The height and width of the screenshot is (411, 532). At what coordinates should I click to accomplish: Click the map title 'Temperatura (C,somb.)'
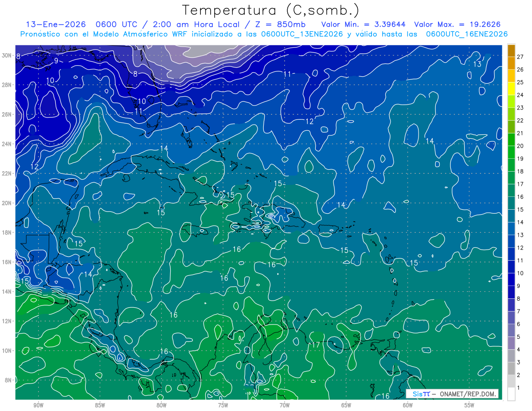[x=271, y=10]
